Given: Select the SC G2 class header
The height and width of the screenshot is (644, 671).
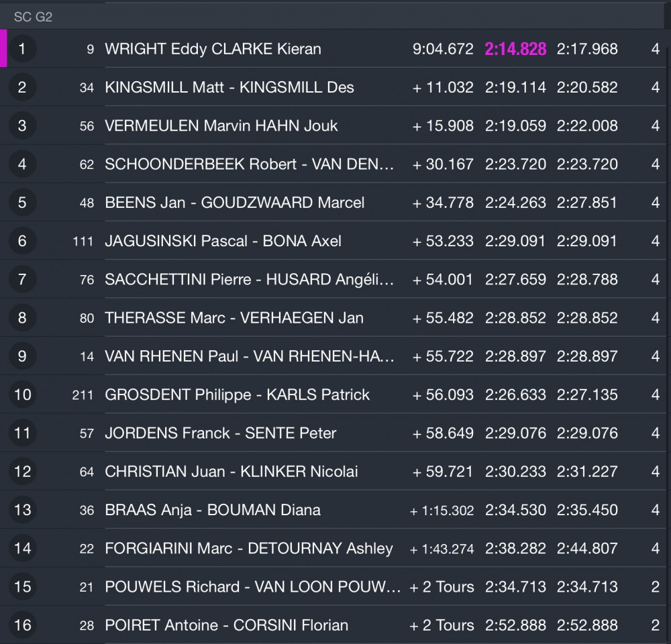Looking at the screenshot, I should point(33,17).
